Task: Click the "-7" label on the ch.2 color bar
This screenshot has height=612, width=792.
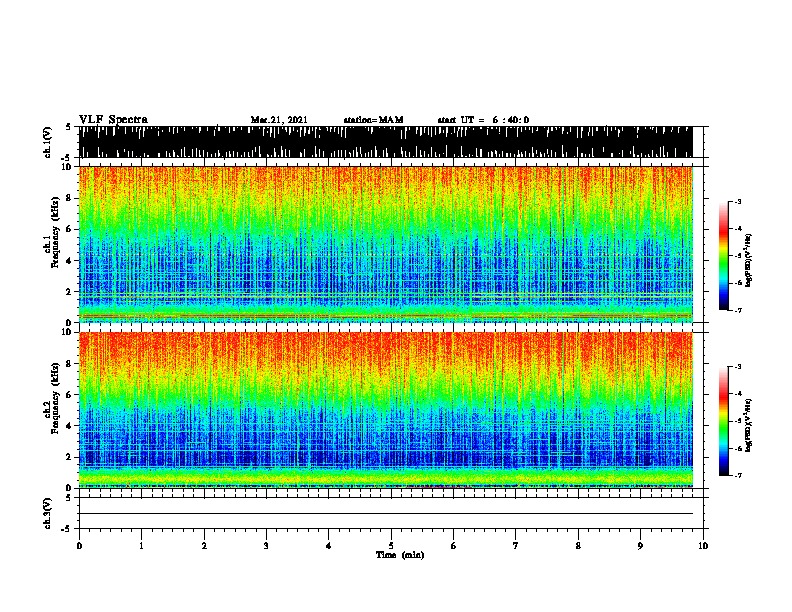Action: point(737,476)
